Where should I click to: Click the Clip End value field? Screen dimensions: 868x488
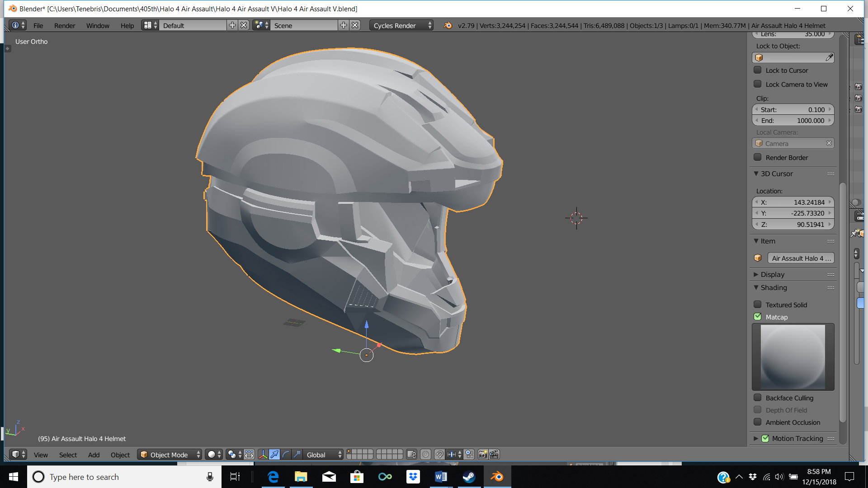tap(793, 120)
